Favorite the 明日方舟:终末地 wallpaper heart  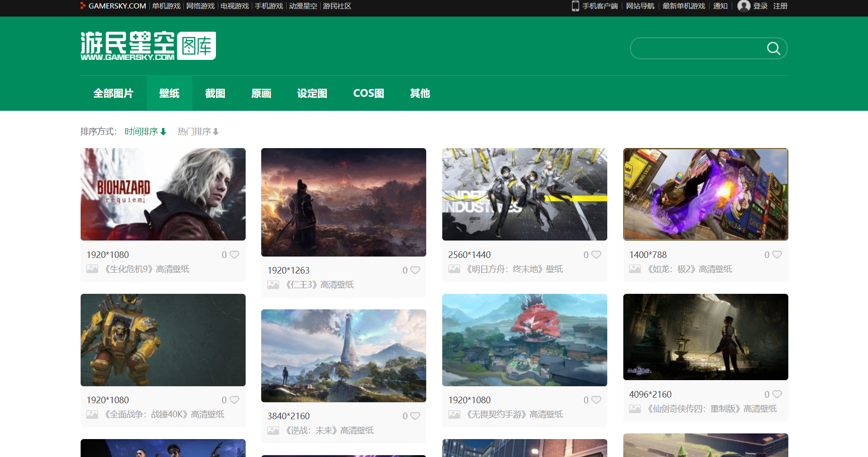click(x=596, y=255)
